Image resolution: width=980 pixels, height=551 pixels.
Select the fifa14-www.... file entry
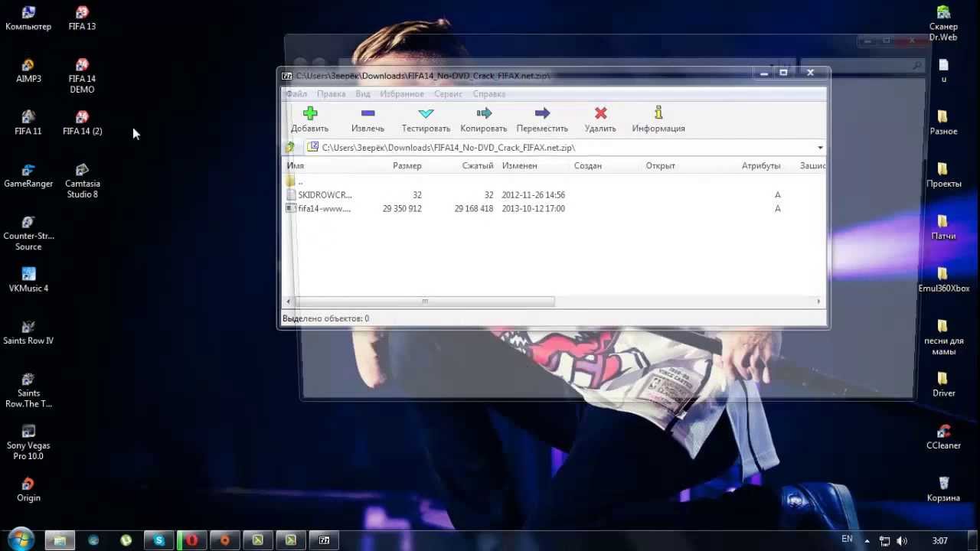point(324,209)
